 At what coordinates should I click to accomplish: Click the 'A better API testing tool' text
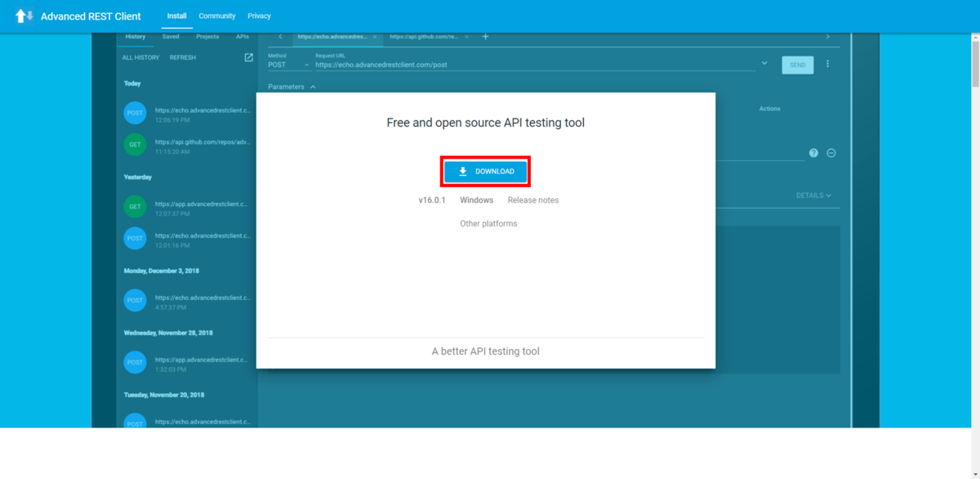click(x=486, y=351)
